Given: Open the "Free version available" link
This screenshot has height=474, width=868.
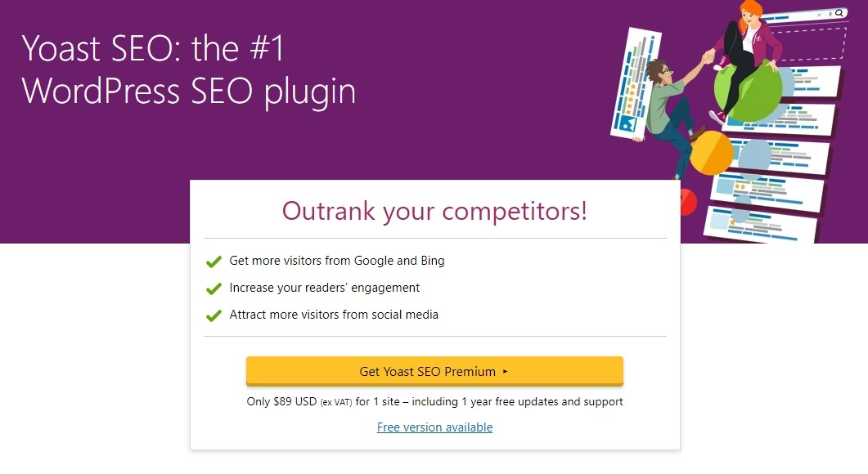Looking at the screenshot, I should click(x=434, y=427).
